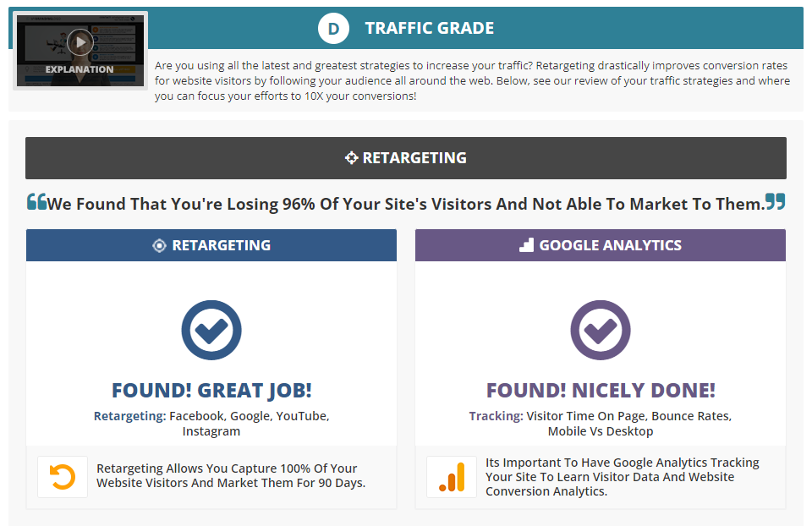The width and height of the screenshot is (812, 526).
Task: Click the target icon in Retargeting card header
Action: 159,246
